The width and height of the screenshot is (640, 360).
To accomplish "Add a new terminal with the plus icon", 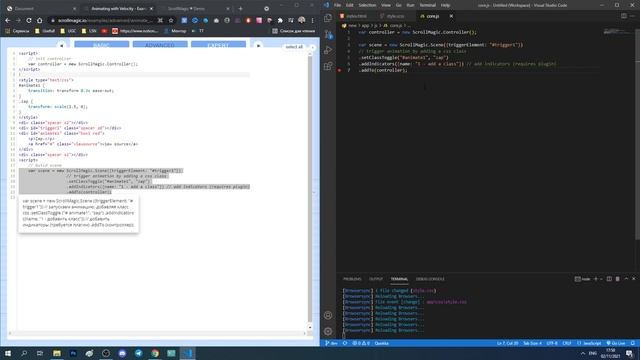I will 596,279.
